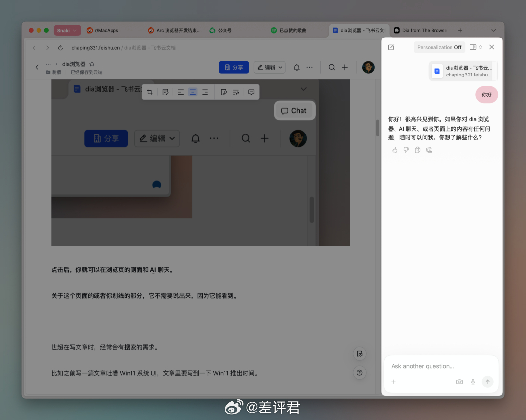
Task: Open the floating document outline button
Action: pos(359,354)
